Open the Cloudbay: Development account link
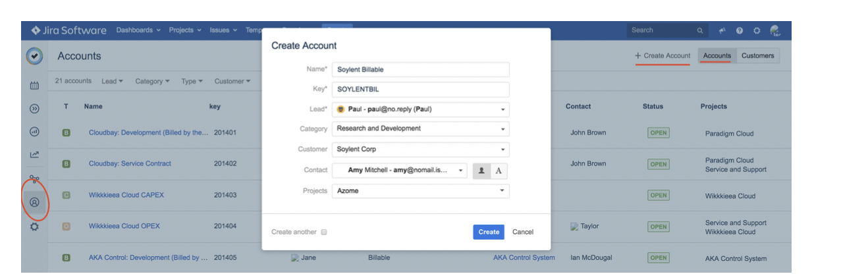The height and width of the screenshot is (274, 868). point(149,133)
